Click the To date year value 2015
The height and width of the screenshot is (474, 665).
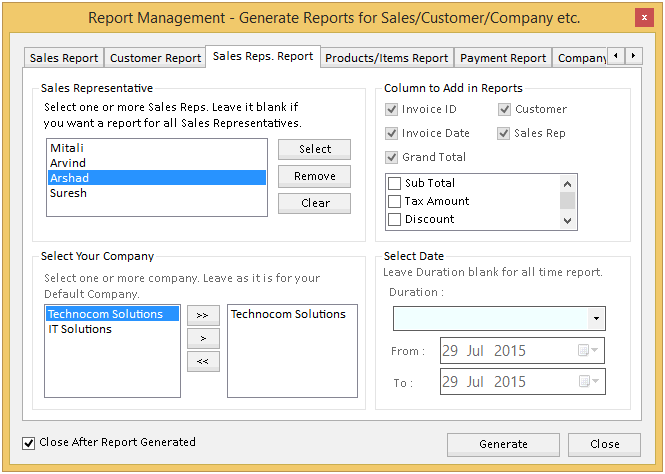pyautogui.click(x=510, y=382)
